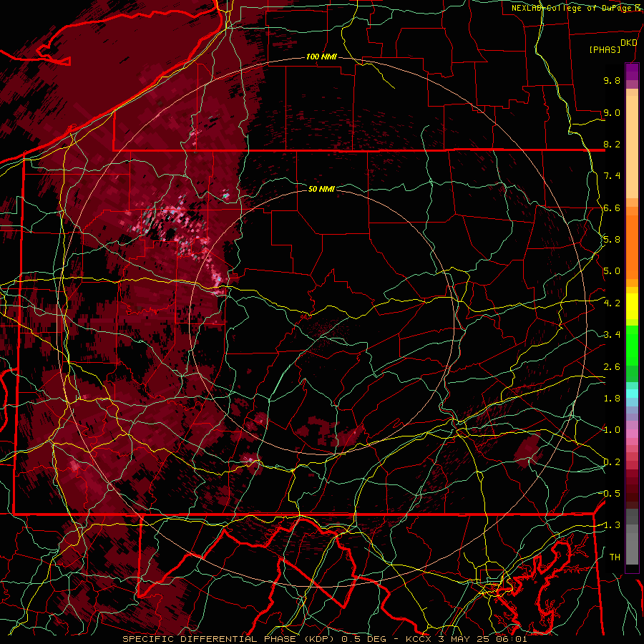
Task: Click the 8.2 scale label
Action: (x=612, y=144)
